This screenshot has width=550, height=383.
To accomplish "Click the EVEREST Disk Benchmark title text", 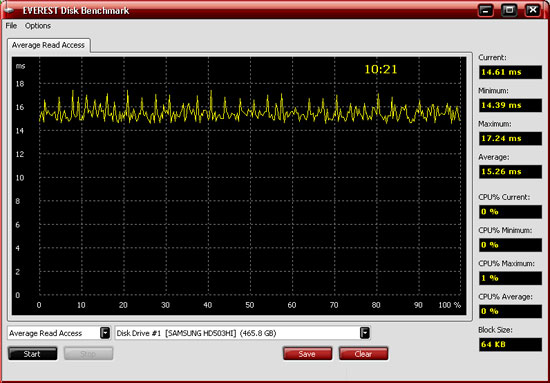I will click(76, 11).
